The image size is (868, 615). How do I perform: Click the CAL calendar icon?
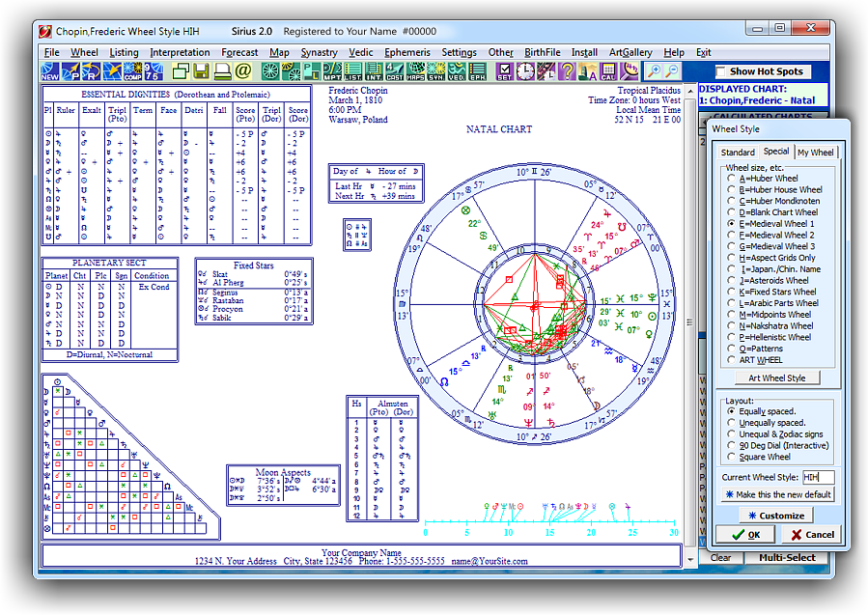608,71
